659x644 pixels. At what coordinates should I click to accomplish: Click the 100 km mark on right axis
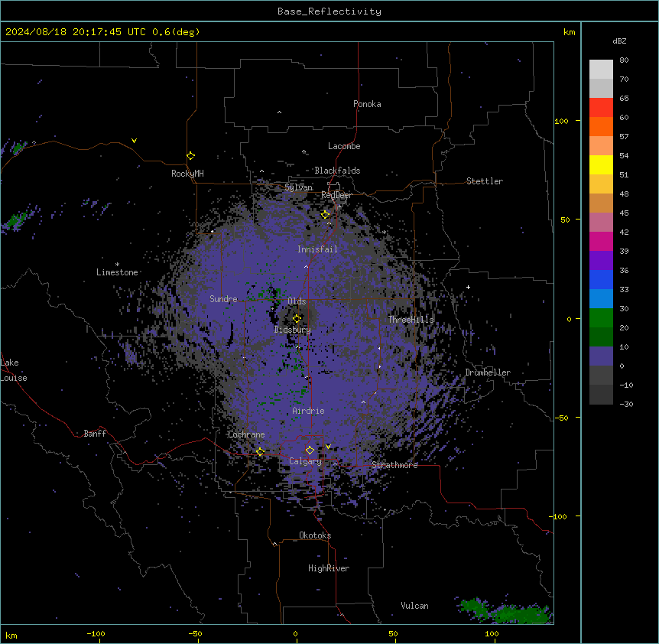(x=561, y=121)
